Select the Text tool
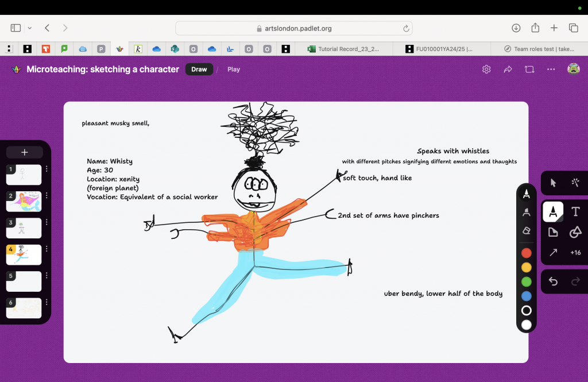The image size is (588, 382). [x=575, y=212]
